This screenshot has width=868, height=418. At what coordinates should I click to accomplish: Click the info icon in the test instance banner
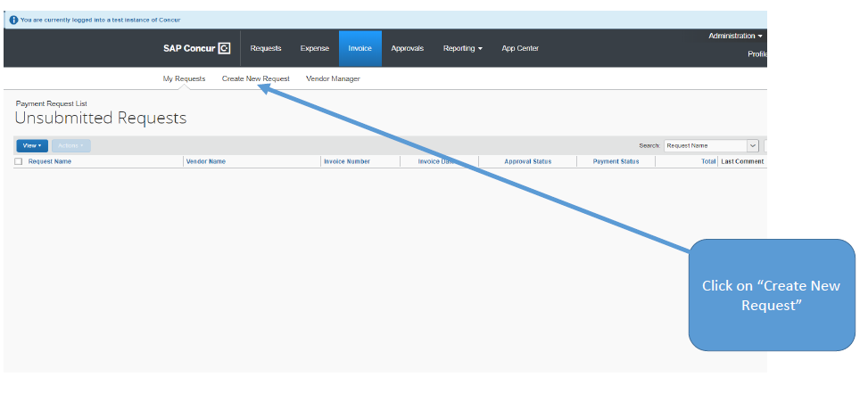coord(14,20)
